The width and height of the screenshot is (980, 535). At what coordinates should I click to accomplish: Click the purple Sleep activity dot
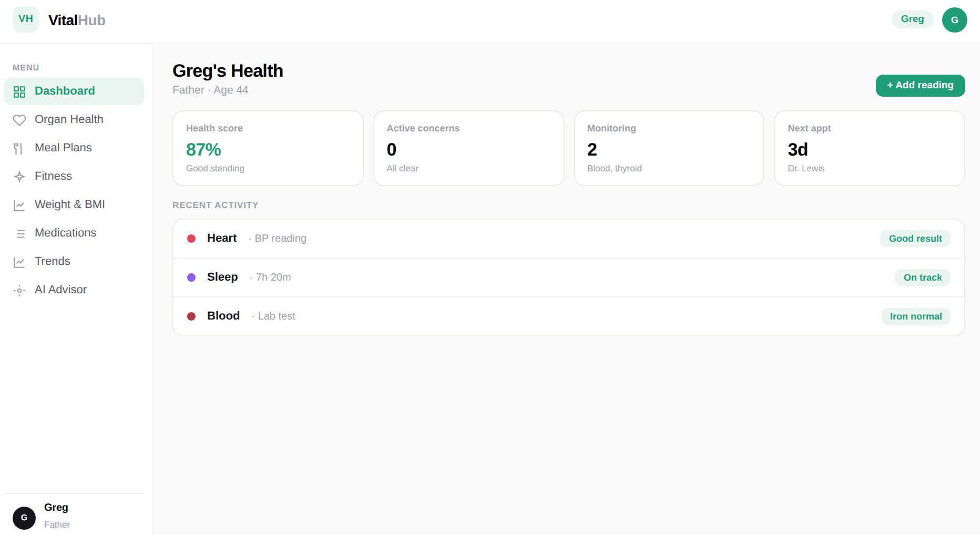pos(191,277)
